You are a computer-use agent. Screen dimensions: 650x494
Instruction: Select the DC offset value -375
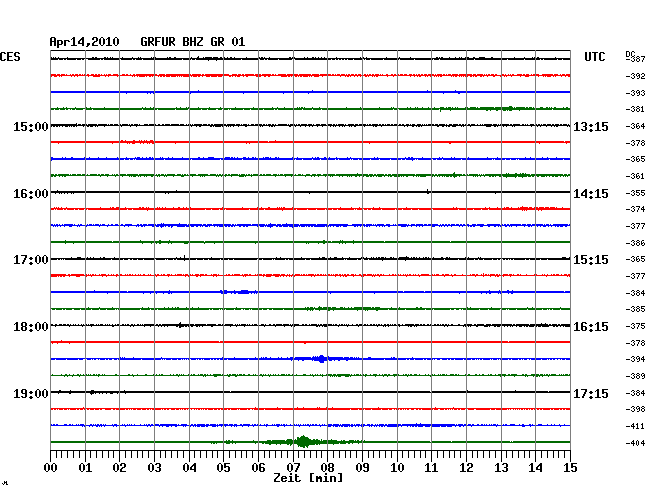coord(635,326)
